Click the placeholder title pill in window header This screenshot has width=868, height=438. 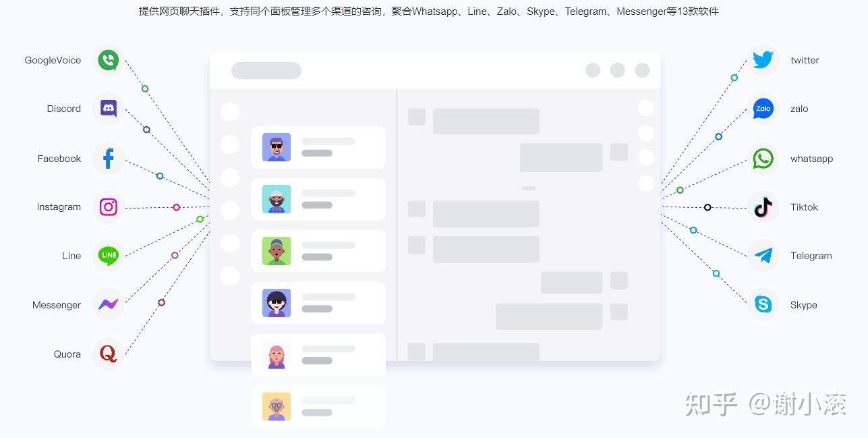tap(266, 71)
